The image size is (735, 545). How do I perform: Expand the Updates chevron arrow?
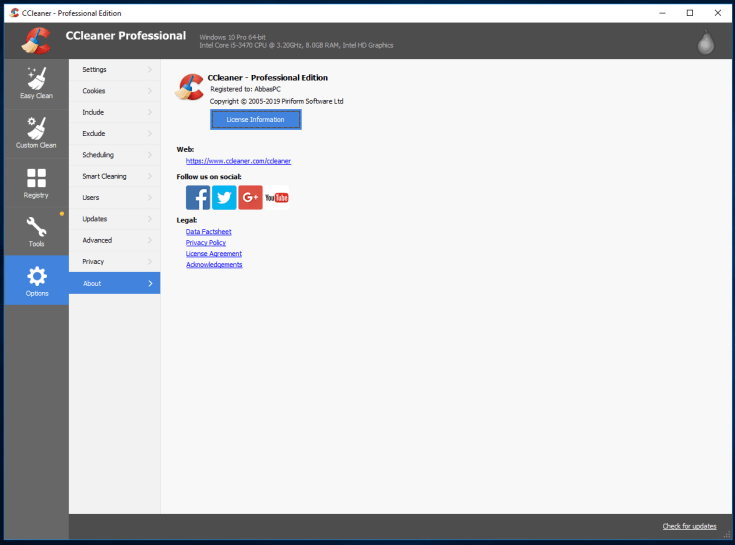point(150,219)
